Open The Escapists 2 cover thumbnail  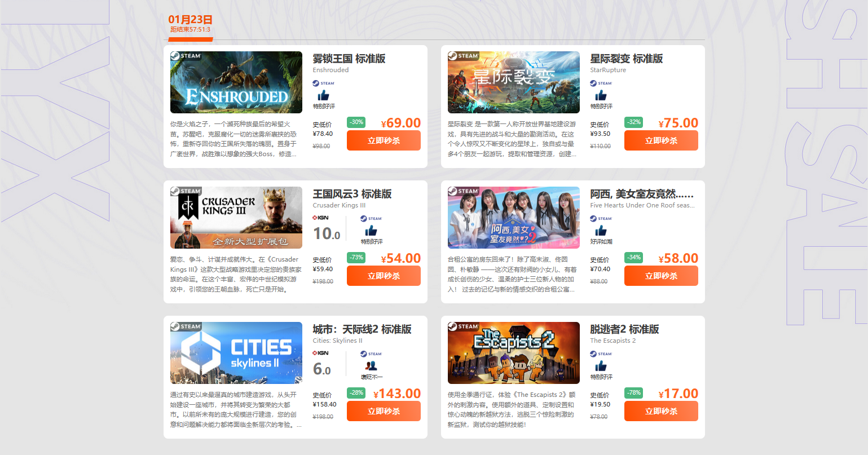click(513, 353)
